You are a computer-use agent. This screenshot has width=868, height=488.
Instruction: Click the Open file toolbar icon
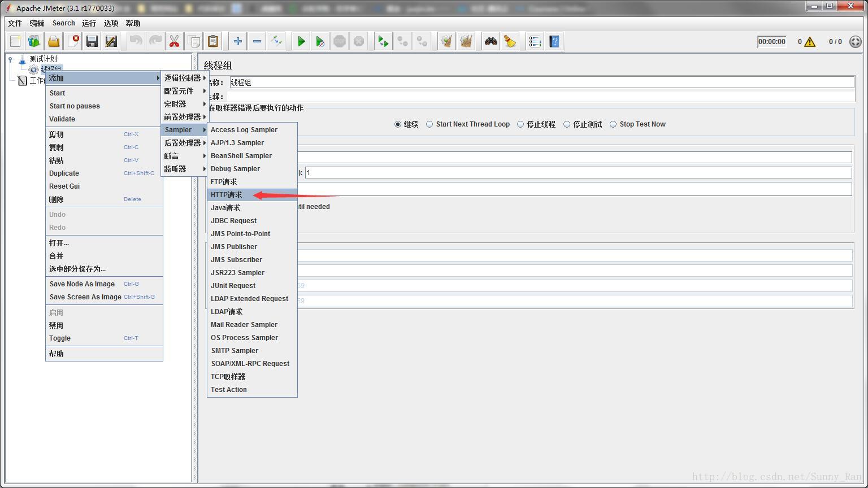click(54, 41)
